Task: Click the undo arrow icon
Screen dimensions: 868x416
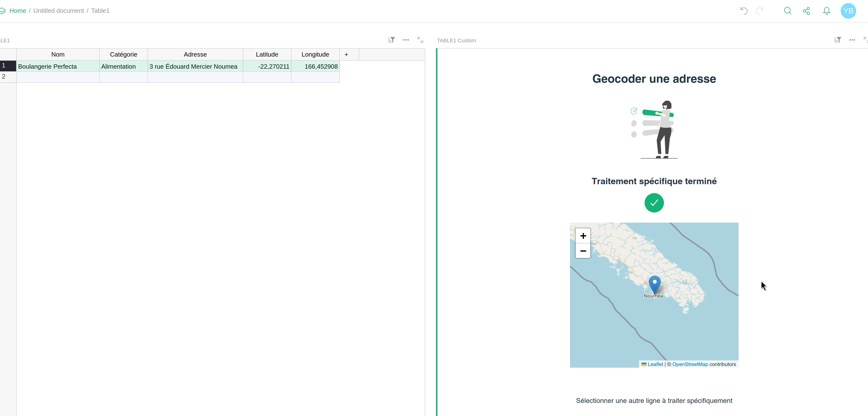Action: point(744,11)
